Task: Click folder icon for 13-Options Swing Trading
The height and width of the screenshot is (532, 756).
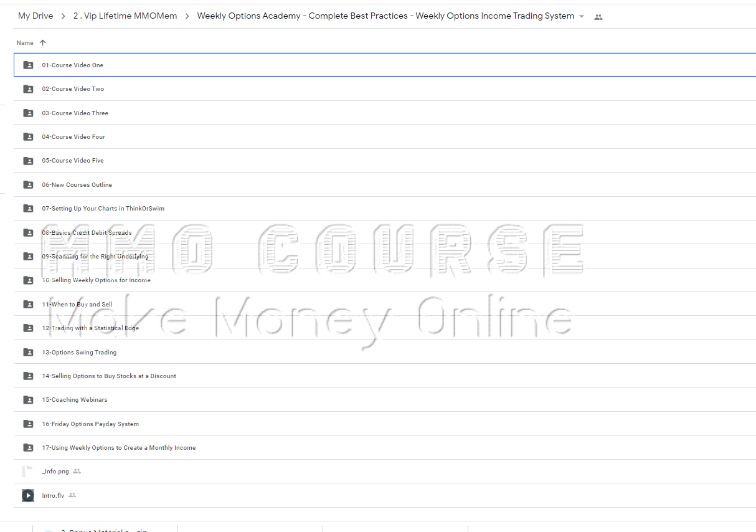Action: coord(28,352)
